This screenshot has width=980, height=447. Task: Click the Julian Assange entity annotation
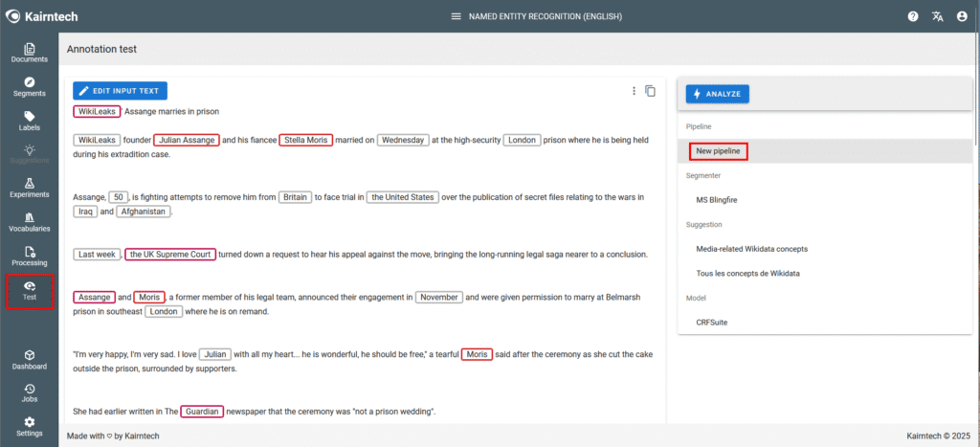(187, 140)
